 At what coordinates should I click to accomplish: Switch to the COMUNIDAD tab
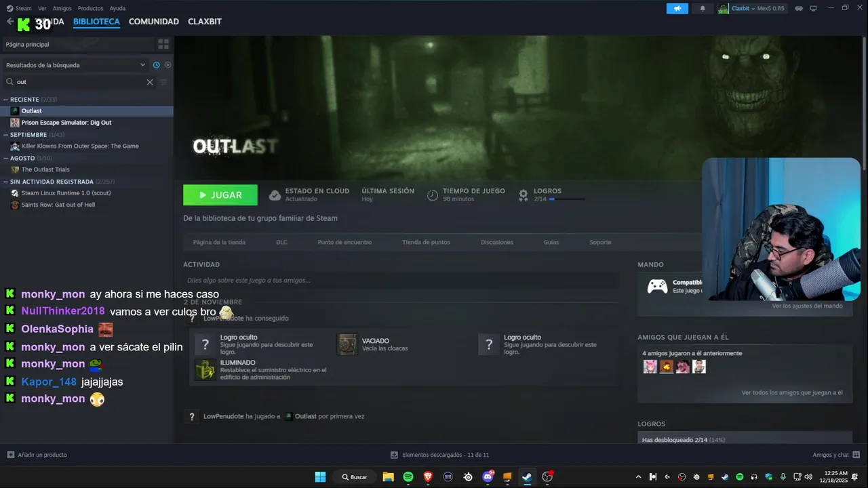click(x=154, y=22)
